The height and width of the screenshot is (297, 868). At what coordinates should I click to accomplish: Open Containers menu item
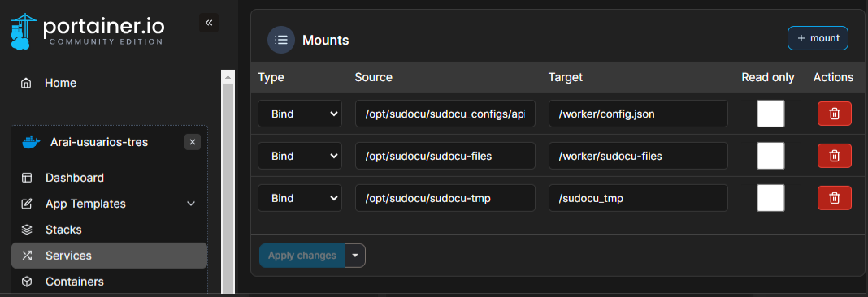point(74,282)
